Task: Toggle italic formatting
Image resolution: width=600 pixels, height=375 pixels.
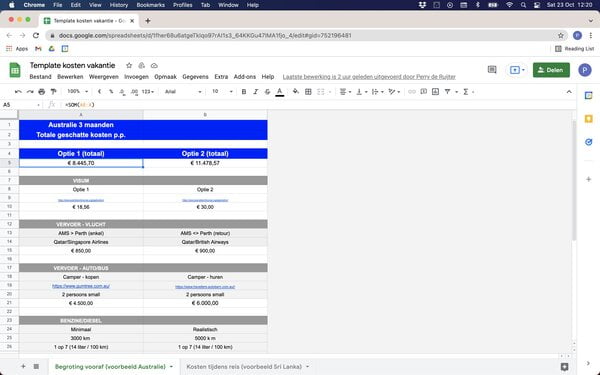Action: click(256, 92)
